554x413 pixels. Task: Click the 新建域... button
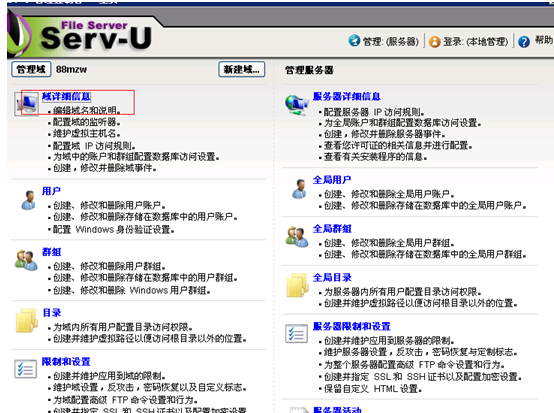click(242, 69)
